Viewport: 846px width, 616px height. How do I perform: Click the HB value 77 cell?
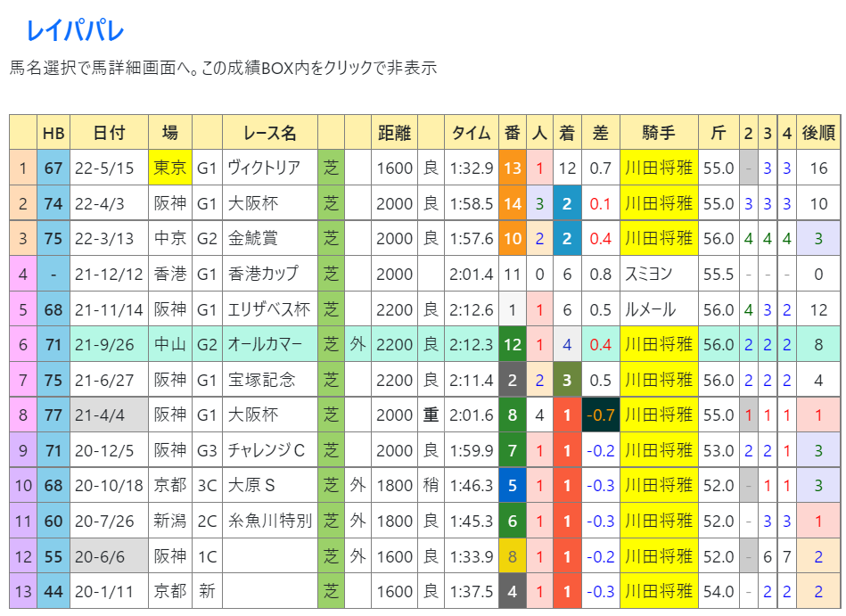[x=53, y=415]
